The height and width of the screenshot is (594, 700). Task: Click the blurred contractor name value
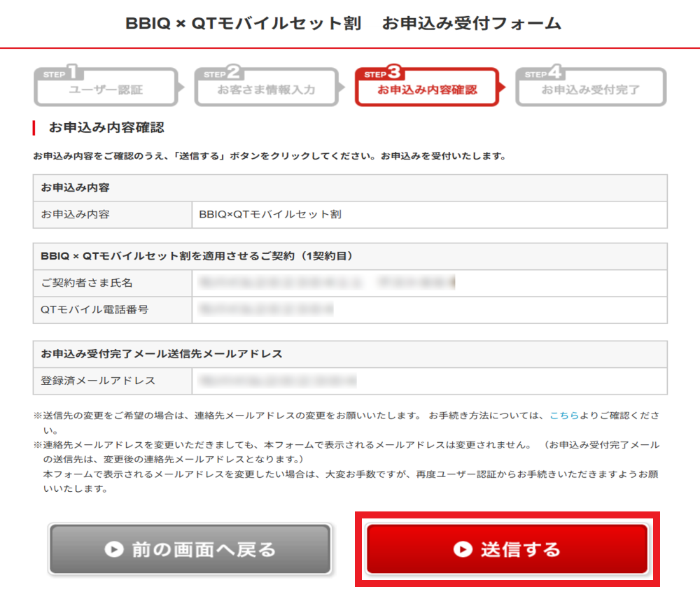coord(327,283)
